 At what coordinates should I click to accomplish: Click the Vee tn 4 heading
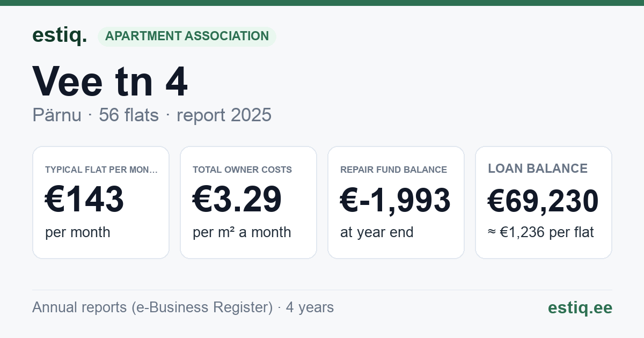(x=110, y=82)
